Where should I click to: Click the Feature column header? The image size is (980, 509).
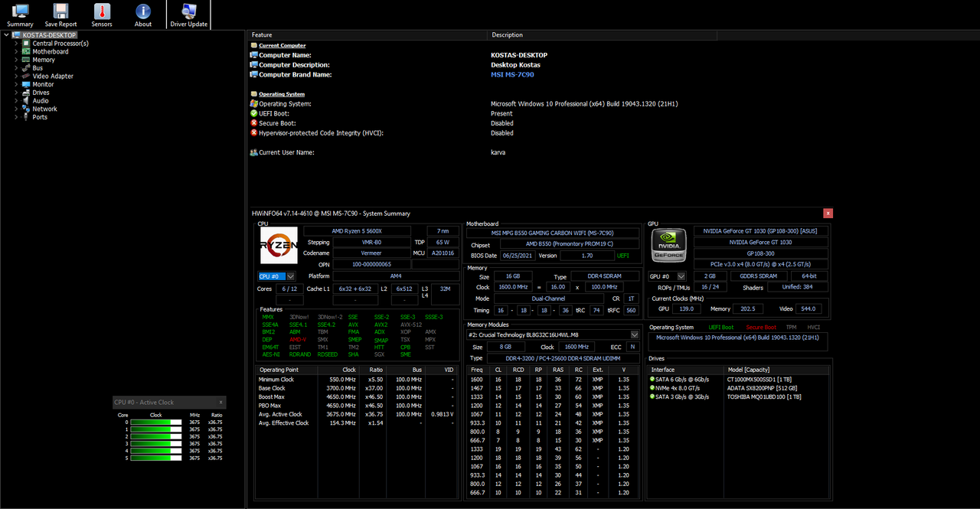tap(367, 34)
